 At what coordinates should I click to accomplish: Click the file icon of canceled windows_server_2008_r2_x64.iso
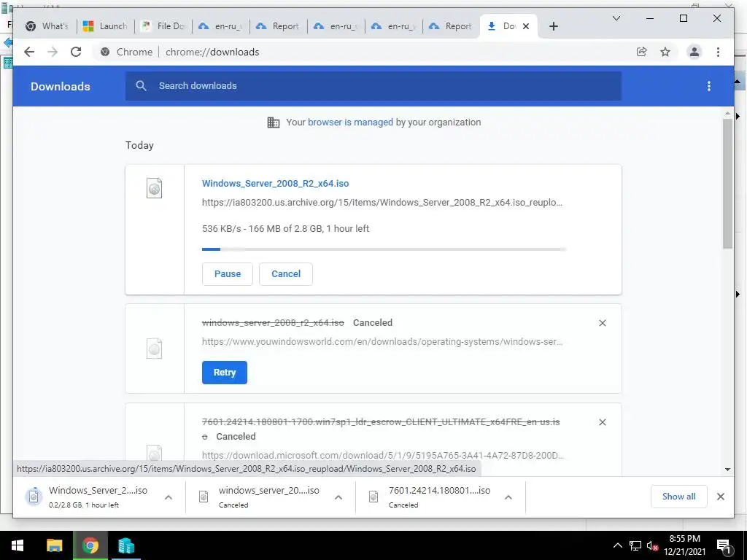click(155, 349)
